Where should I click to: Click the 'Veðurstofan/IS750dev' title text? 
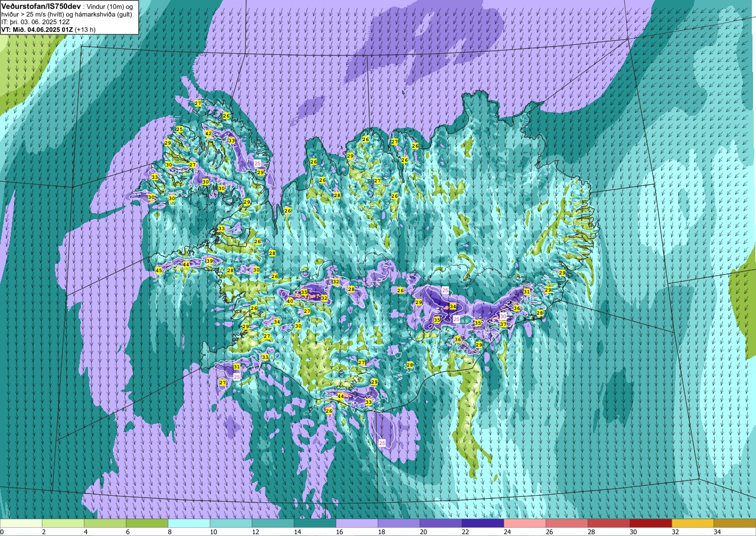click(41, 6)
